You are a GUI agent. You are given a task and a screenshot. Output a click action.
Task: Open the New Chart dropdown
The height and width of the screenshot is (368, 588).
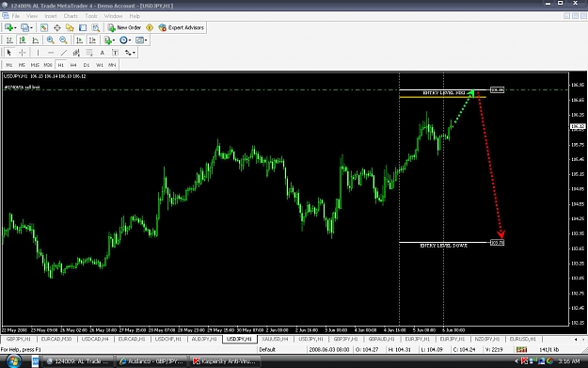[9, 27]
